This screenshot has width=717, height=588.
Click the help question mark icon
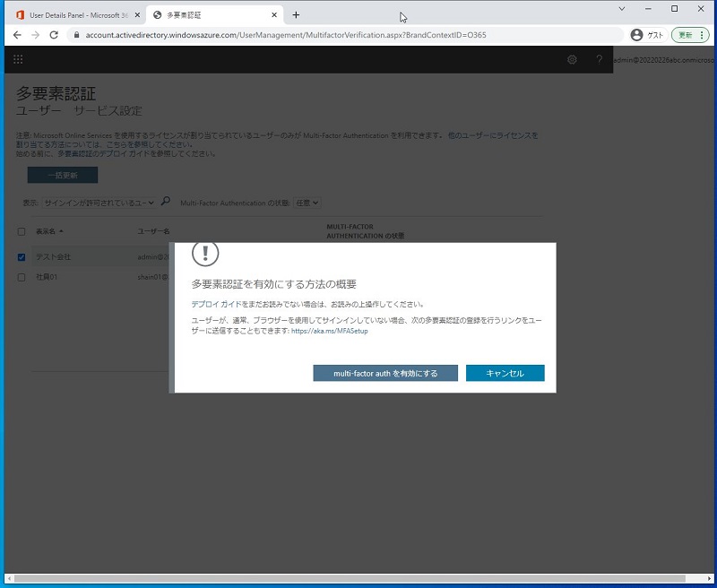599,59
